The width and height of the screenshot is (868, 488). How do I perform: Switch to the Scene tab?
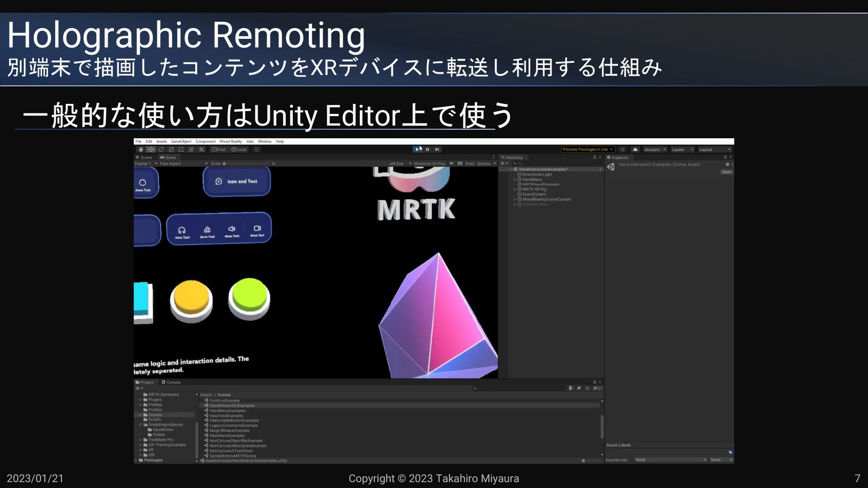tap(144, 158)
